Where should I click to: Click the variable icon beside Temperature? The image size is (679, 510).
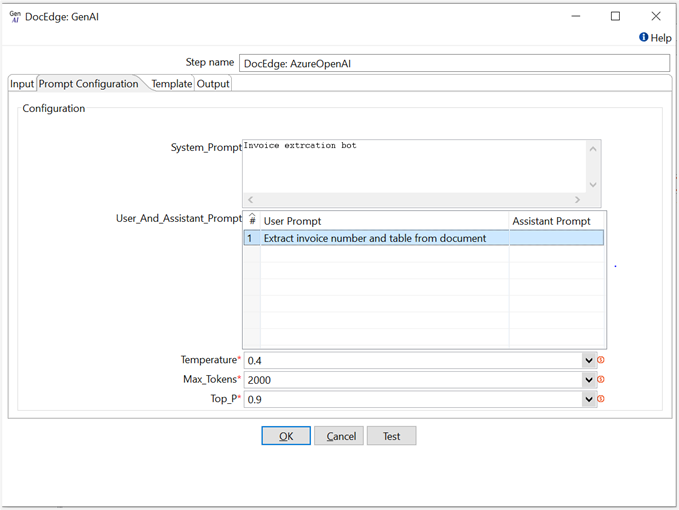pos(602,360)
